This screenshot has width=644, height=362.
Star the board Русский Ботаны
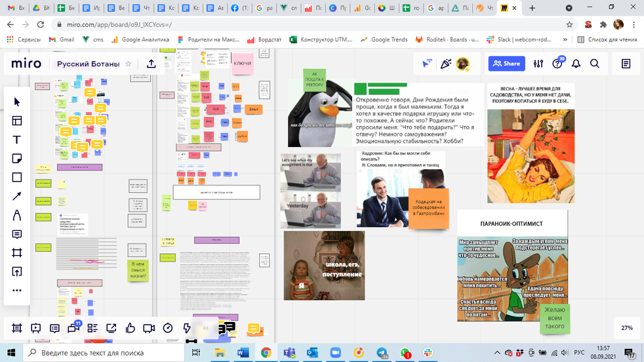click(128, 64)
